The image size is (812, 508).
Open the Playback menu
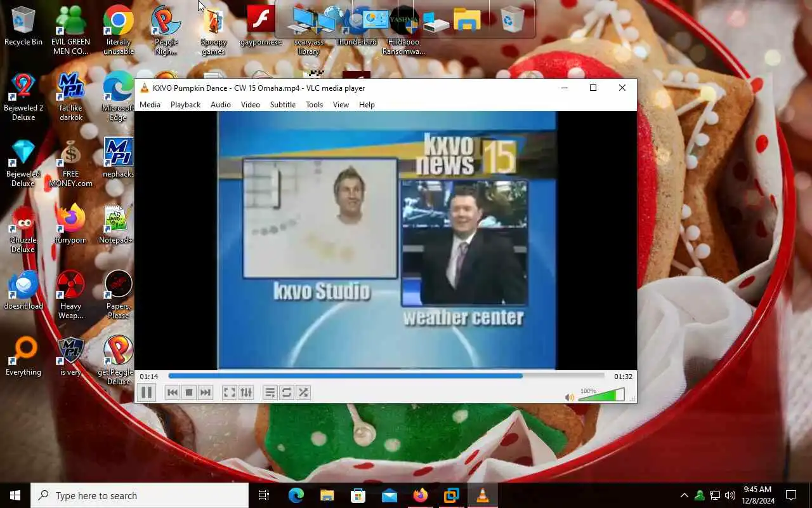click(185, 105)
